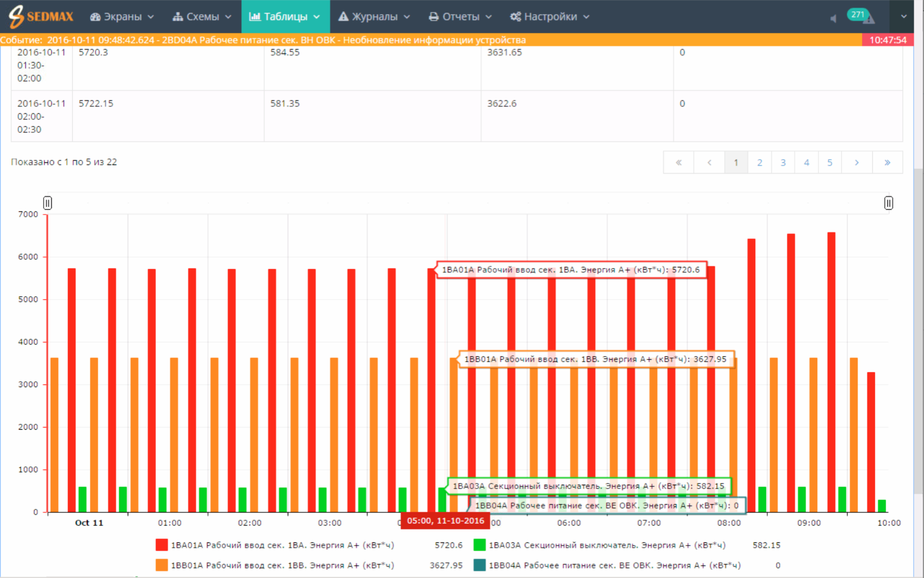
Task: Toggle 1BA01A red series in legend
Action: 162,545
